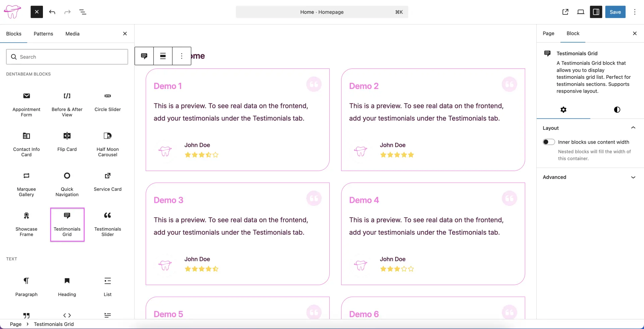This screenshot has width=644, height=329.
Task: Insert the Testimonials Slider block
Action: 108,224
